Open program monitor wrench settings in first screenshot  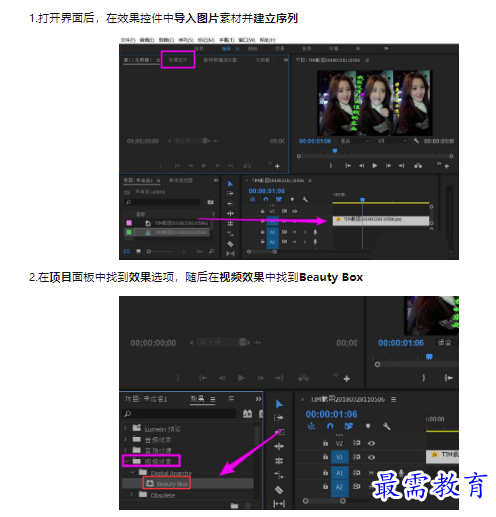pos(416,141)
